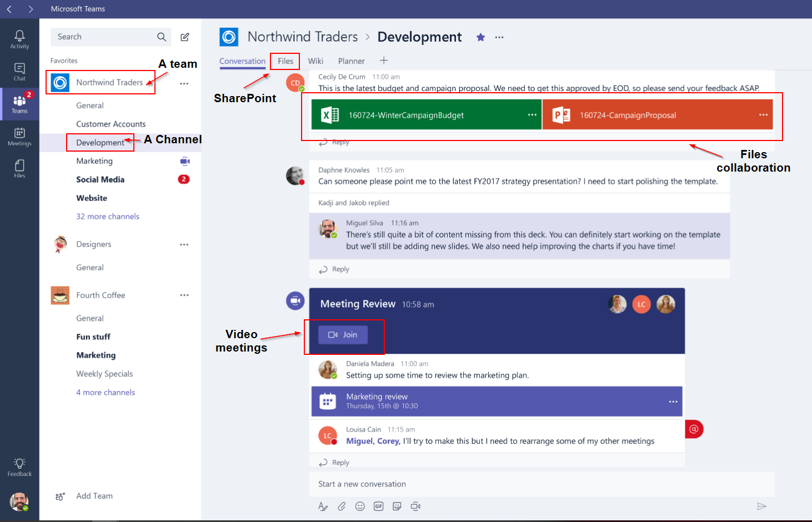
Task: Select the Weekly Specials channel
Action: [104, 374]
